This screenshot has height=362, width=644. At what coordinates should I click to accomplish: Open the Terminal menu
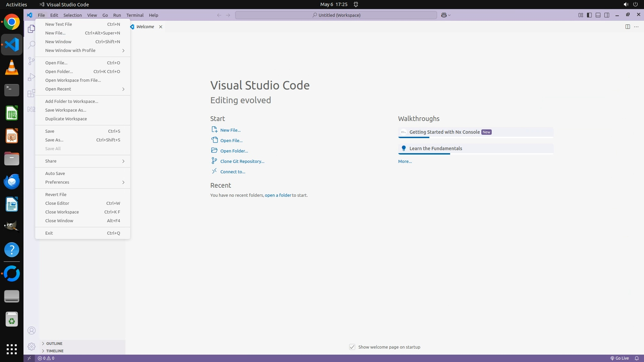click(x=135, y=15)
